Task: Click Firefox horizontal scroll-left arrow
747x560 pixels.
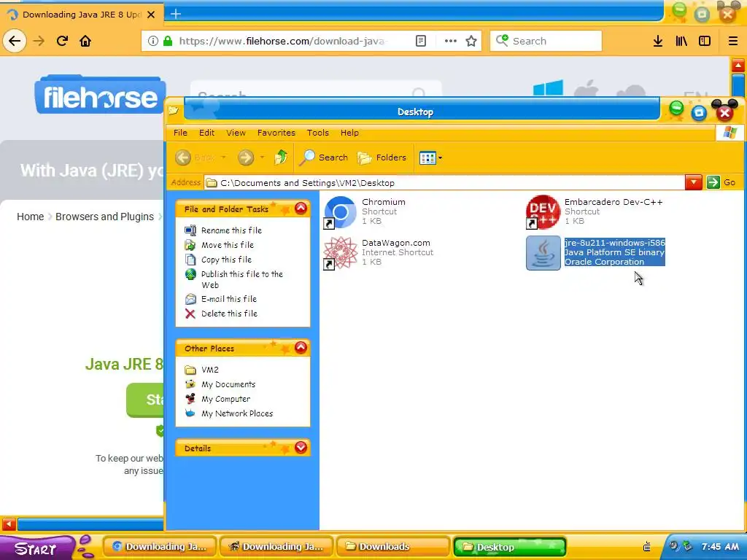Action: [9, 524]
